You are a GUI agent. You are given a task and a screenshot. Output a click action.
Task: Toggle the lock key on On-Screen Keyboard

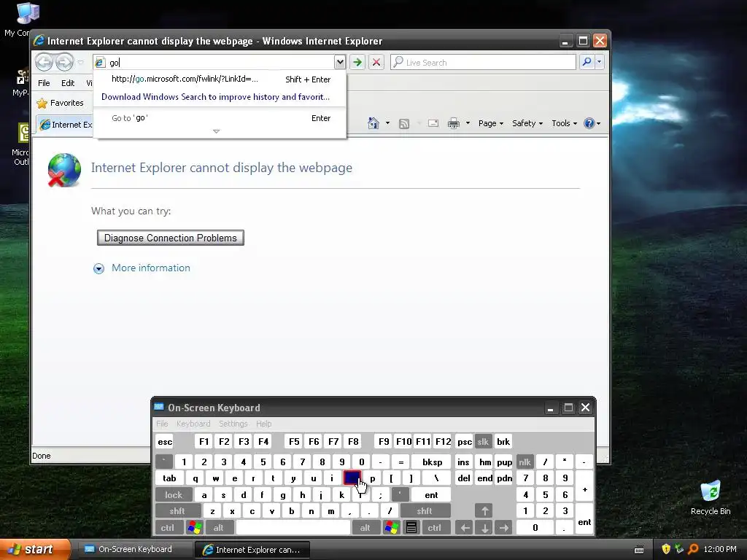point(174,495)
